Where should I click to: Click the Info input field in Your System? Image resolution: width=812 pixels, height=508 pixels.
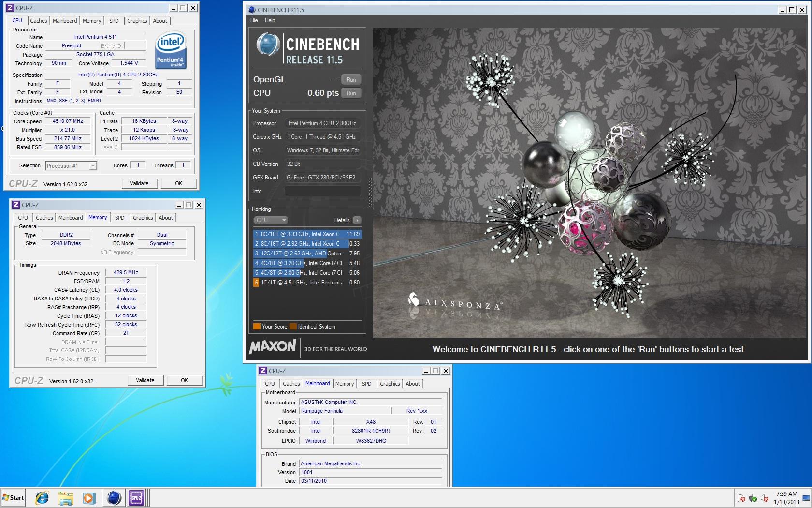322,191
